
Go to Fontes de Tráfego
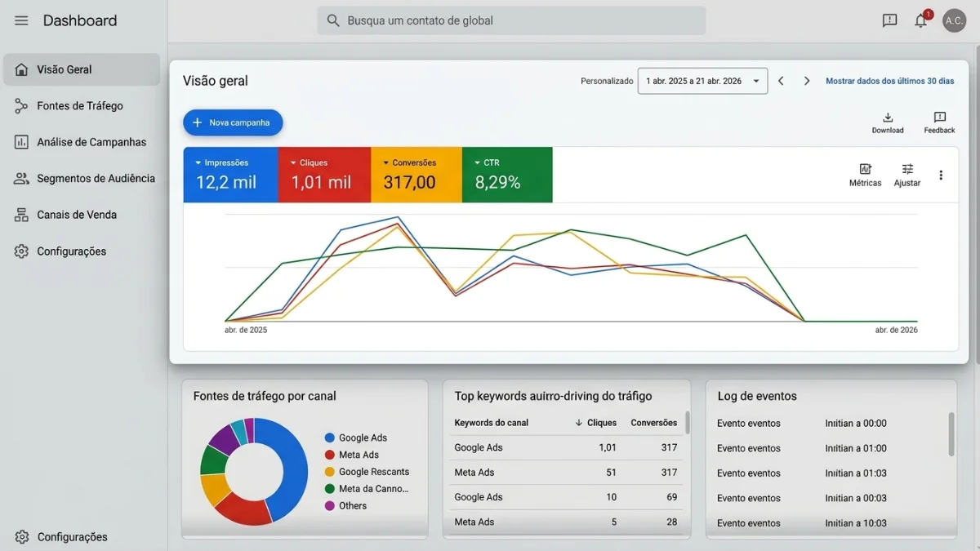tap(80, 106)
